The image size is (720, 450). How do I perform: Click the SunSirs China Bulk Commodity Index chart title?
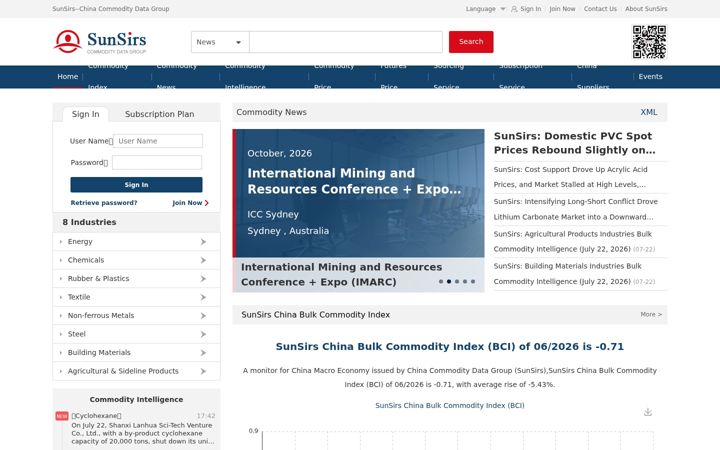click(450, 405)
